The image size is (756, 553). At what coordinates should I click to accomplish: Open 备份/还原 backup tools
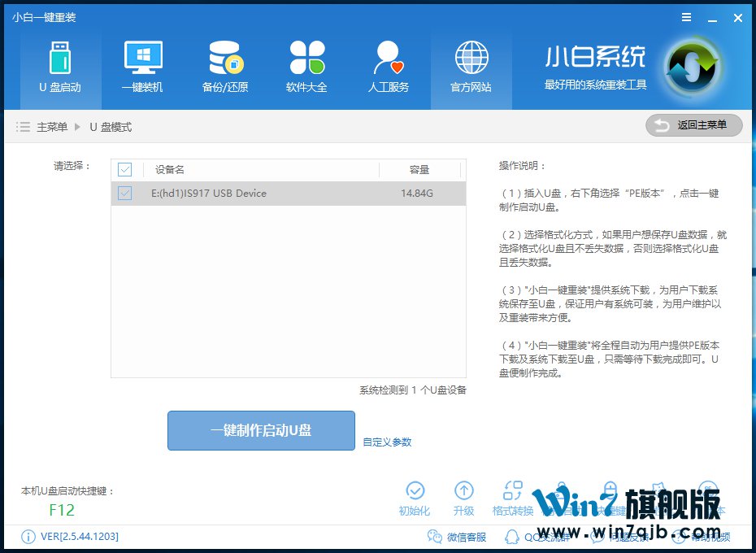[225, 67]
